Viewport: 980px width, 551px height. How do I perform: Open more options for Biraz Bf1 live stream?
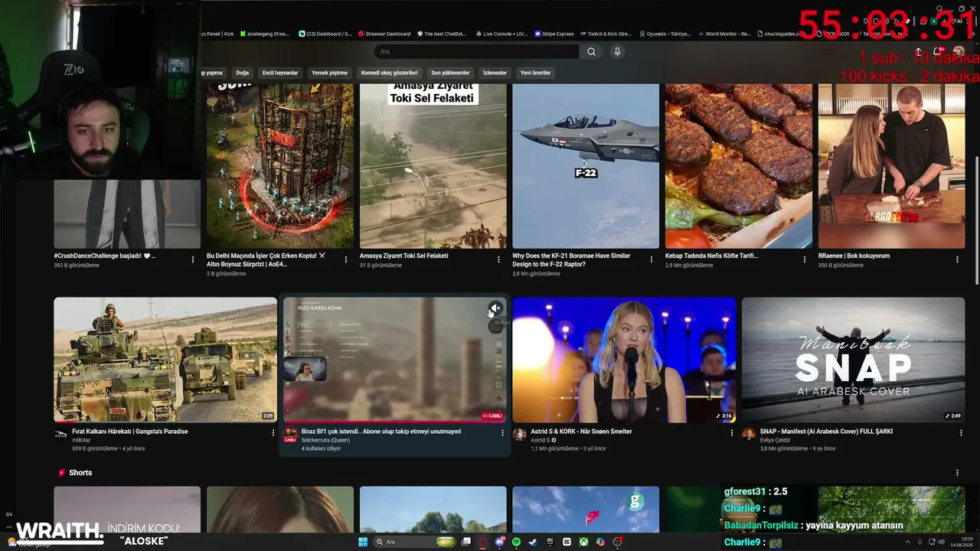pyautogui.click(x=502, y=432)
